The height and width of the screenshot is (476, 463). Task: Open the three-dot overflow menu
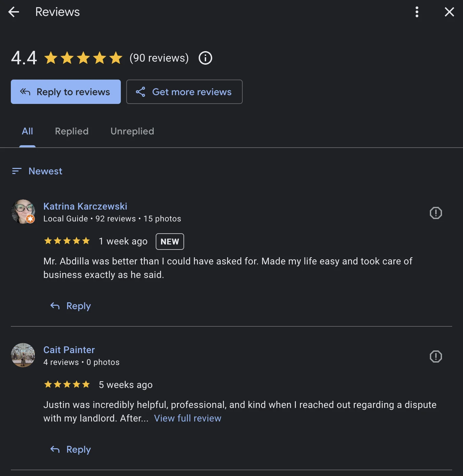coord(417,12)
